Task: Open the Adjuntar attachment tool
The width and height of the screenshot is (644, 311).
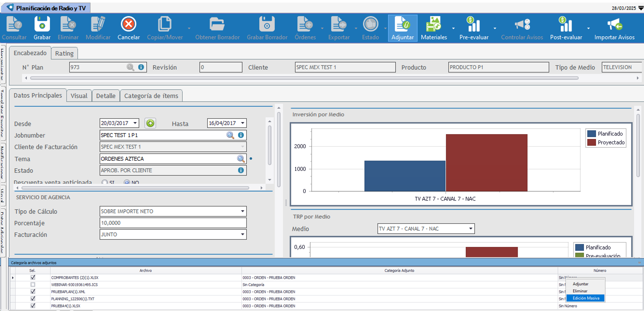Action: tap(403, 25)
